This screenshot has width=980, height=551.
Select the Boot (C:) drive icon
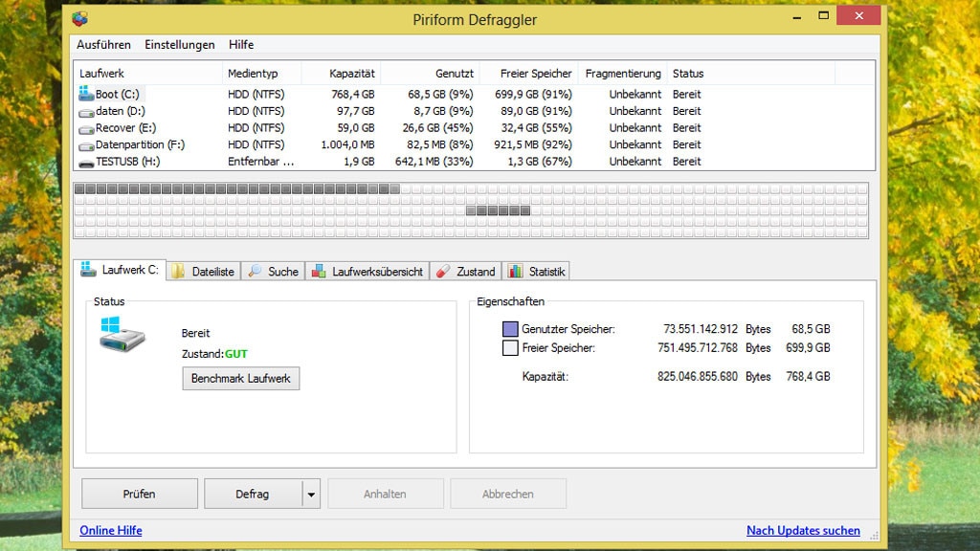pyautogui.click(x=84, y=94)
